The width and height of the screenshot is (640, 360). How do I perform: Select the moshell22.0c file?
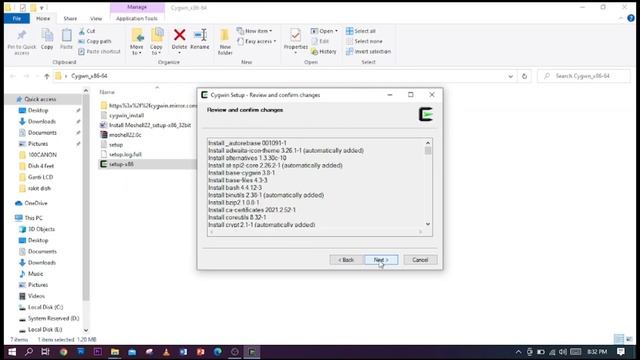pos(125,135)
